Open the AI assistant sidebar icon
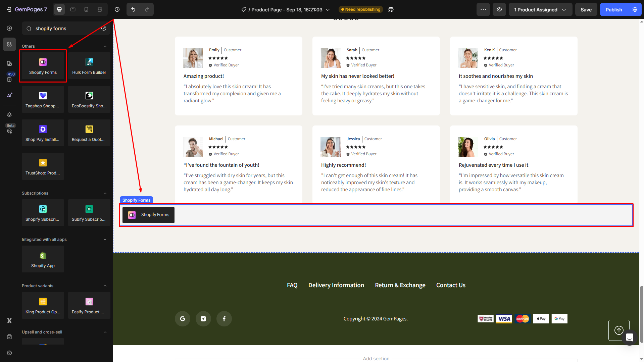Viewport: 644px width, 362px height. click(x=9, y=96)
